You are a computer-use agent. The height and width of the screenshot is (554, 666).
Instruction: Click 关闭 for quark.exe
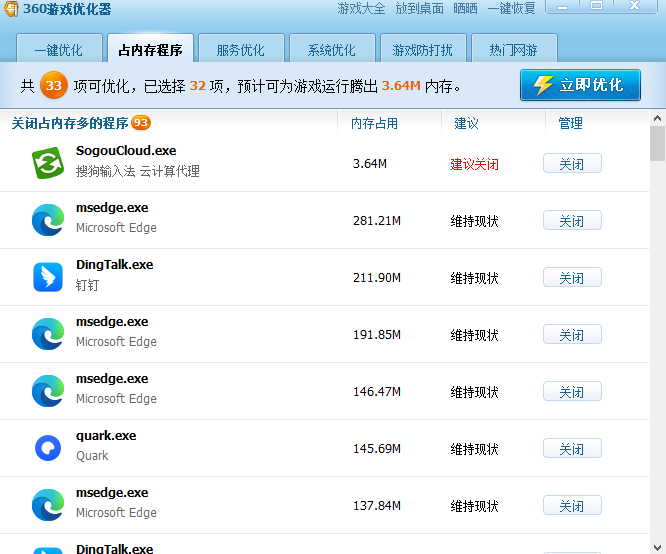[x=572, y=449]
